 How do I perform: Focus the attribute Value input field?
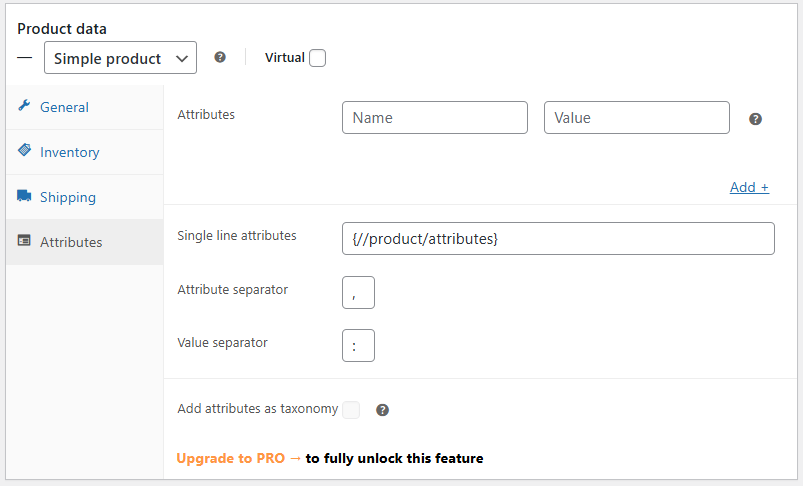point(636,118)
